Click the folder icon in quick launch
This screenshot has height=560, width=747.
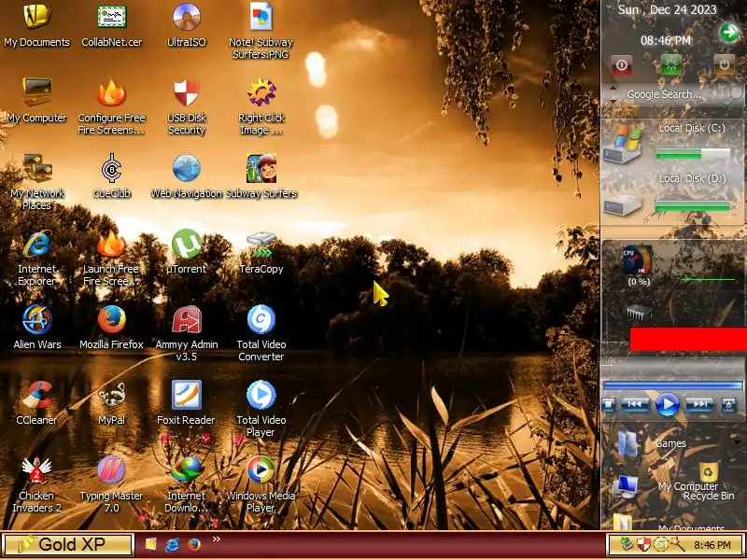[x=150, y=545]
